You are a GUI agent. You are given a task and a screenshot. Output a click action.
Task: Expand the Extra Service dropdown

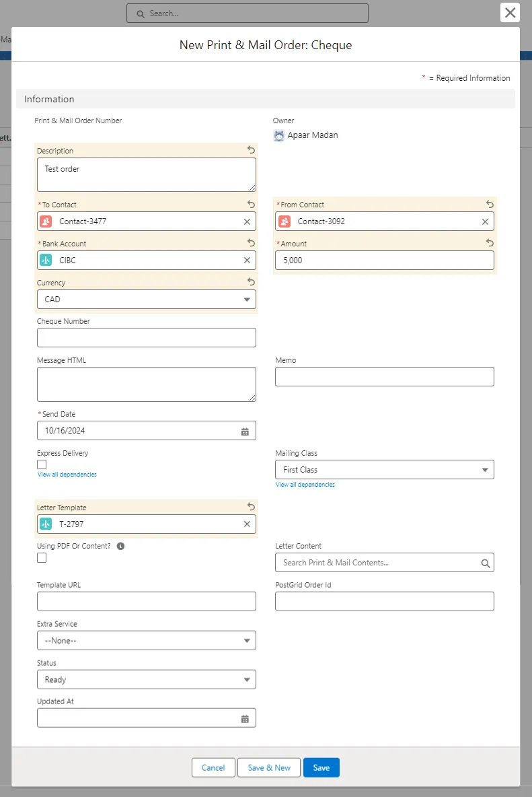pyautogui.click(x=146, y=641)
